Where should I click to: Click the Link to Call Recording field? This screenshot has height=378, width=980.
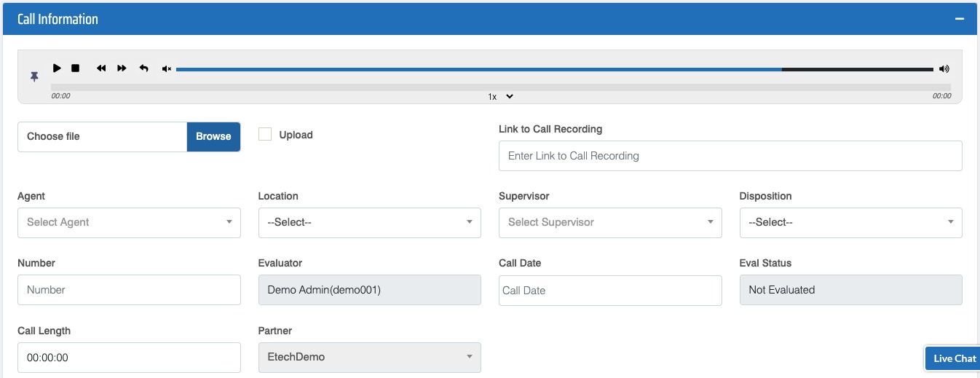point(730,156)
